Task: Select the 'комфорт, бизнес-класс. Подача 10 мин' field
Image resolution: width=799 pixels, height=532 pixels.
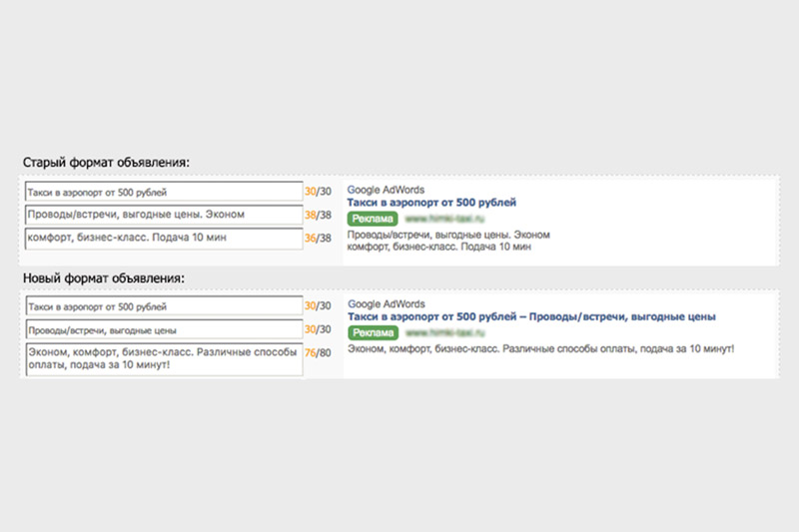Action: tap(163, 239)
